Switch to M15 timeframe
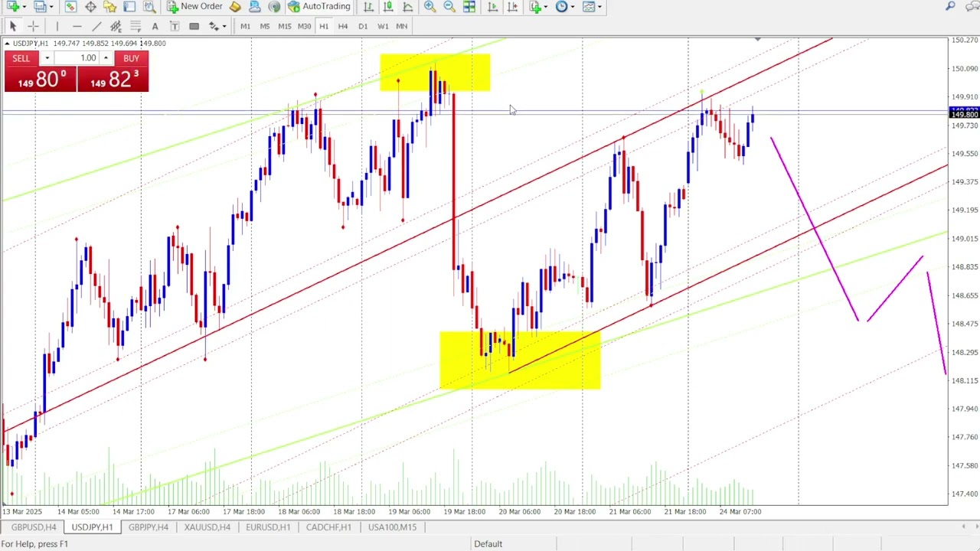This screenshot has width=980, height=551. [285, 26]
